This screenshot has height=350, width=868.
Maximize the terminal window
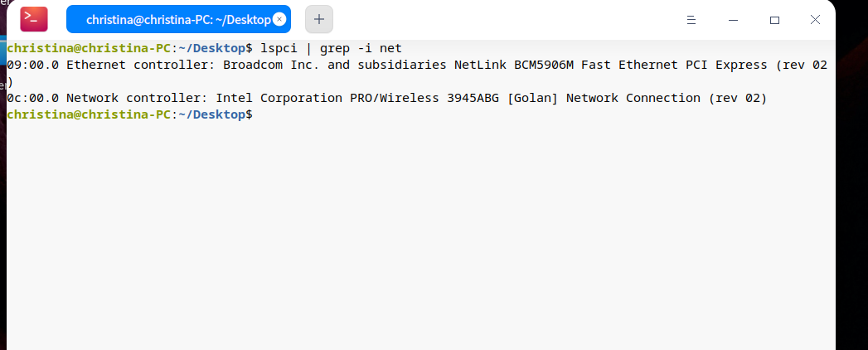[x=774, y=20]
